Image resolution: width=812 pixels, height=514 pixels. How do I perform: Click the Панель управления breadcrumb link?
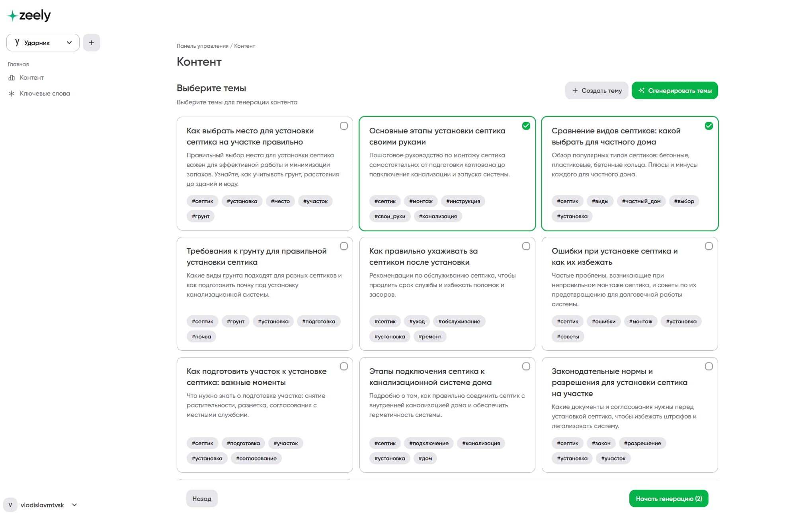202,46
